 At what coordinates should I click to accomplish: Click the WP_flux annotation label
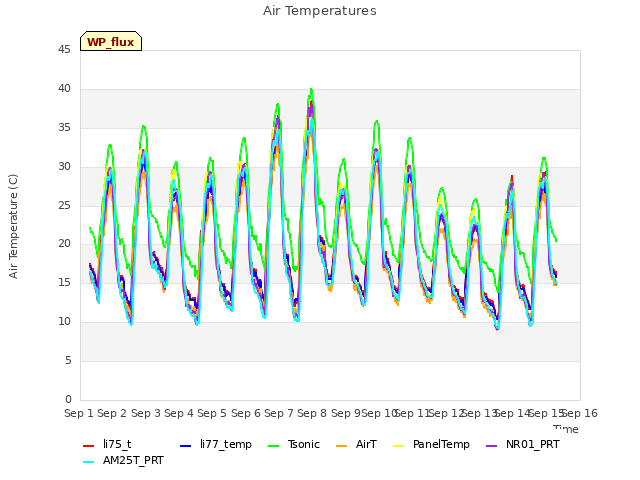tap(111, 41)
